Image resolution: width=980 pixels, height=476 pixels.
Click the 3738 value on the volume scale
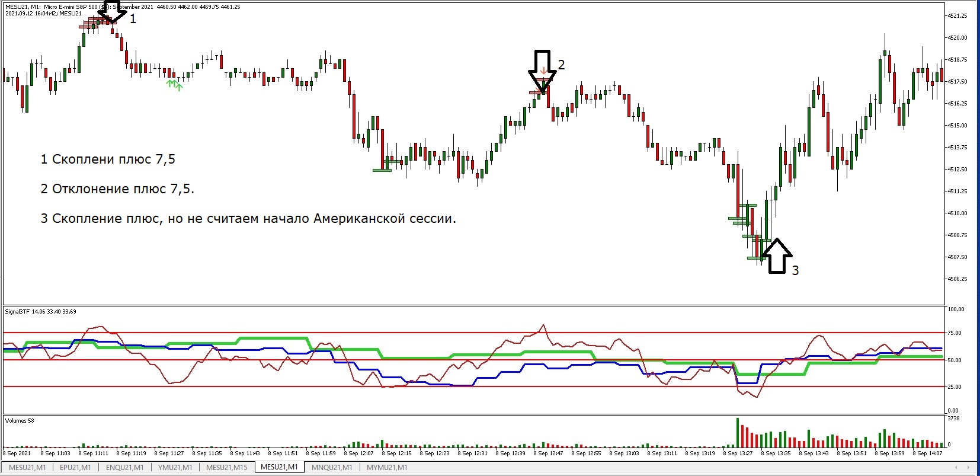pyautogui.click(x=954, y=419)
